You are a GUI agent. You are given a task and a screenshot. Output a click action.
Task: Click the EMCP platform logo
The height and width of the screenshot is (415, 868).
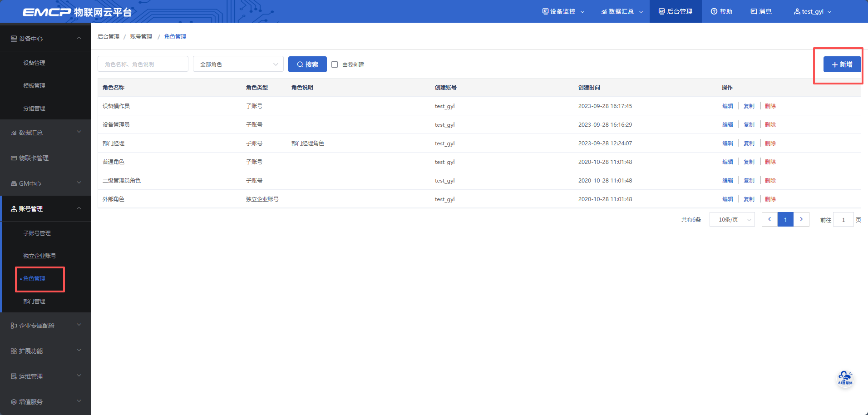tap(77, 12)
